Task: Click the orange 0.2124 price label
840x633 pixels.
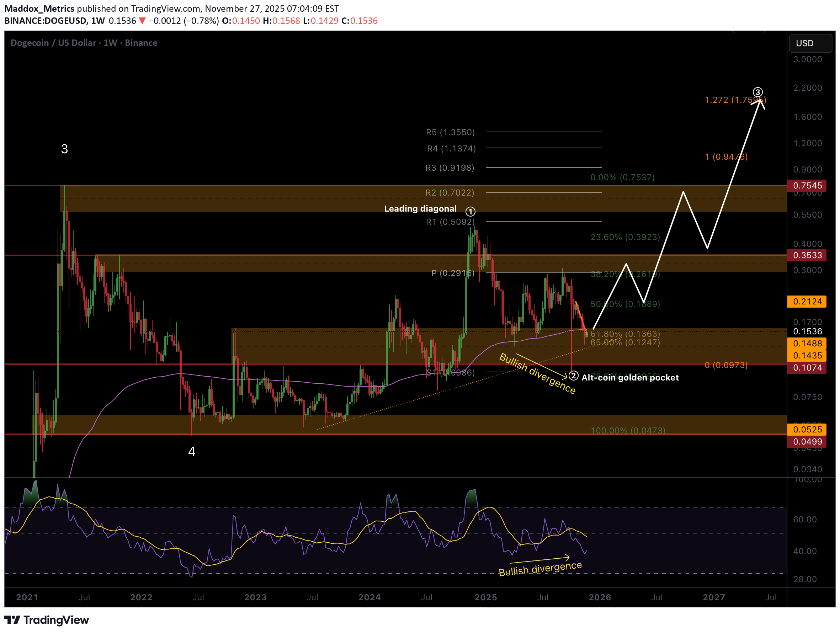Action: pos(807,302)
